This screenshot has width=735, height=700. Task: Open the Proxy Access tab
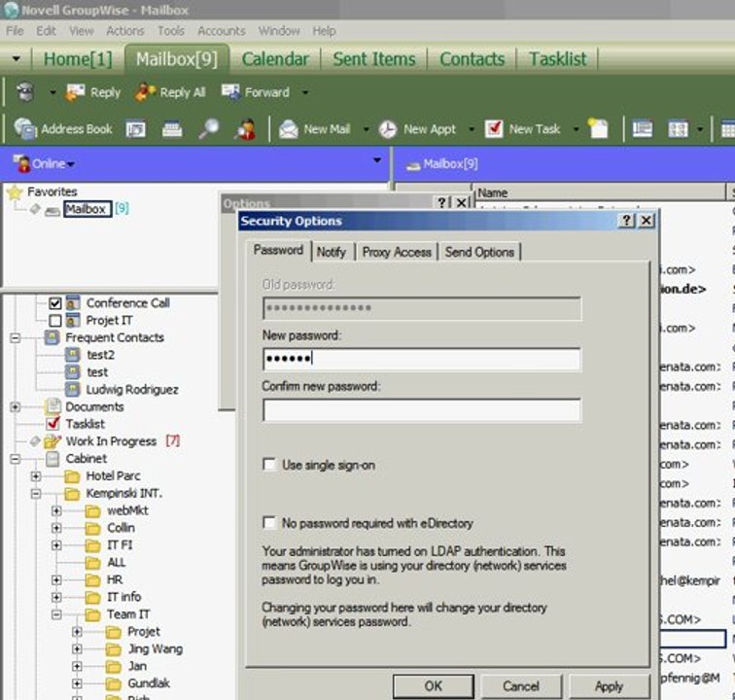(397, 252)
